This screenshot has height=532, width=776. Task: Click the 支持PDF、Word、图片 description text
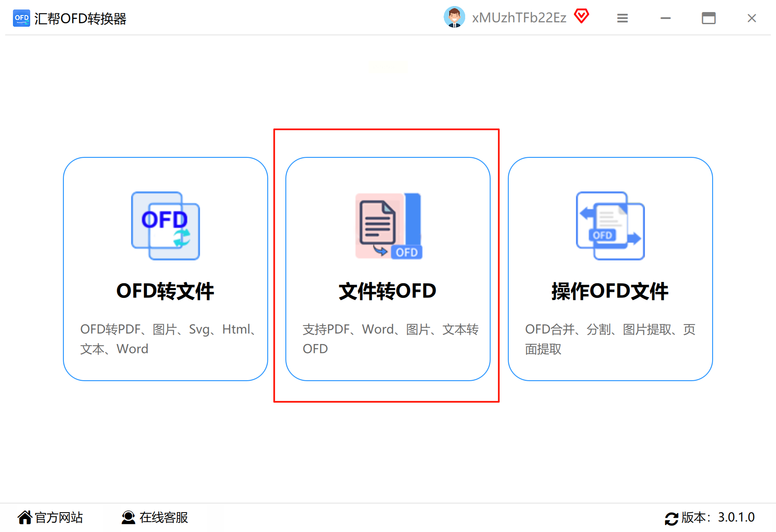pyautogui.click(x=391, y=339)
